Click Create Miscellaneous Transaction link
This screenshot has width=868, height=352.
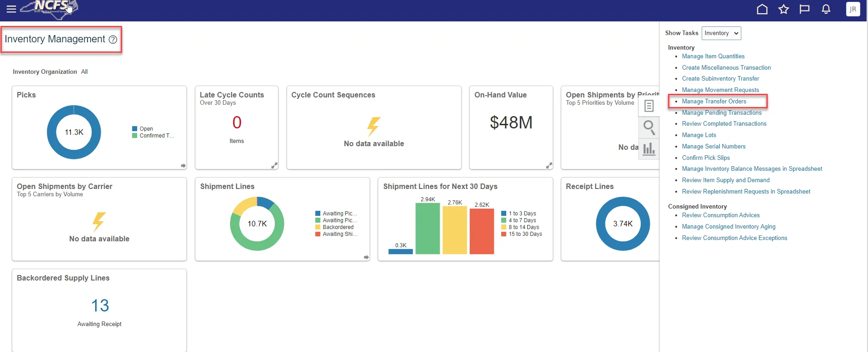(726, 67)
